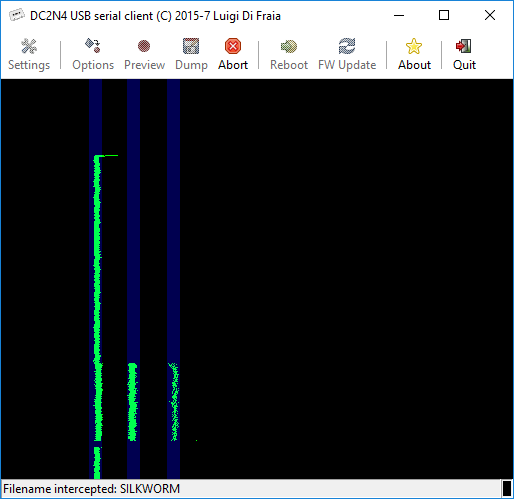Click the Dump floppy disk icon
The width and height of the screenshot is (514, 499).
click(x=191, y=54)
